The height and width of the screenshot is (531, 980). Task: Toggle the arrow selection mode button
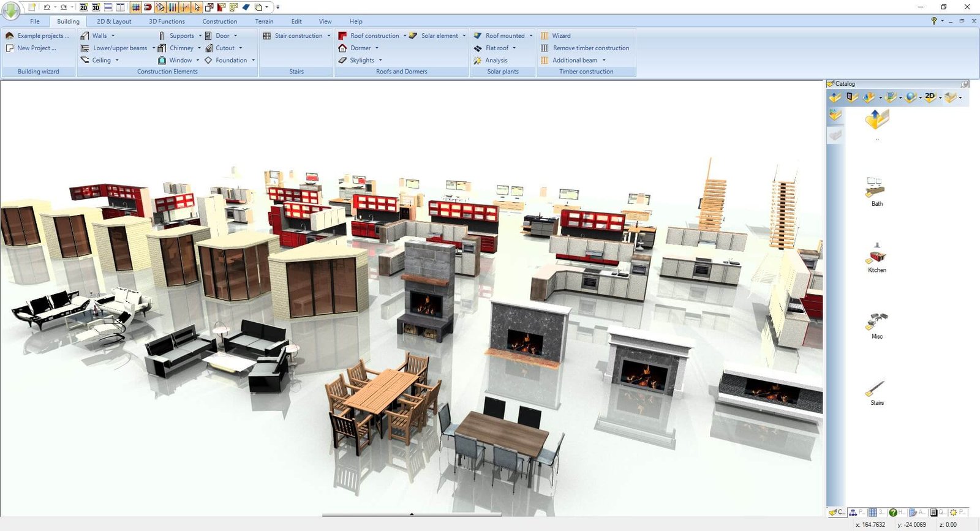[197, 7]
